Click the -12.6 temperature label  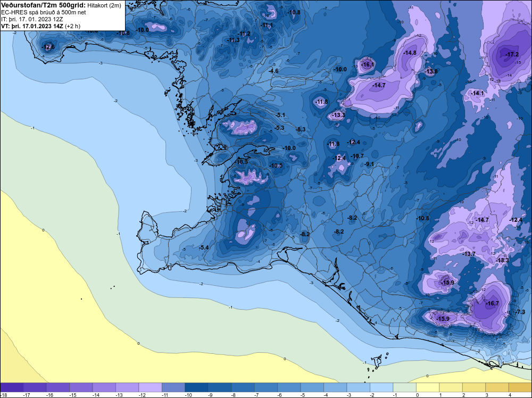(48, 47)
